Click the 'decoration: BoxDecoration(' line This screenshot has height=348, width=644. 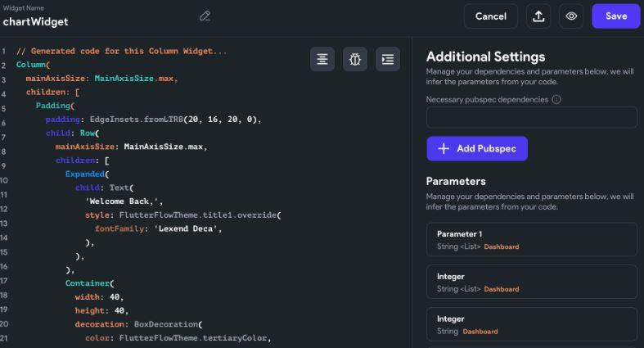(138, 324)
